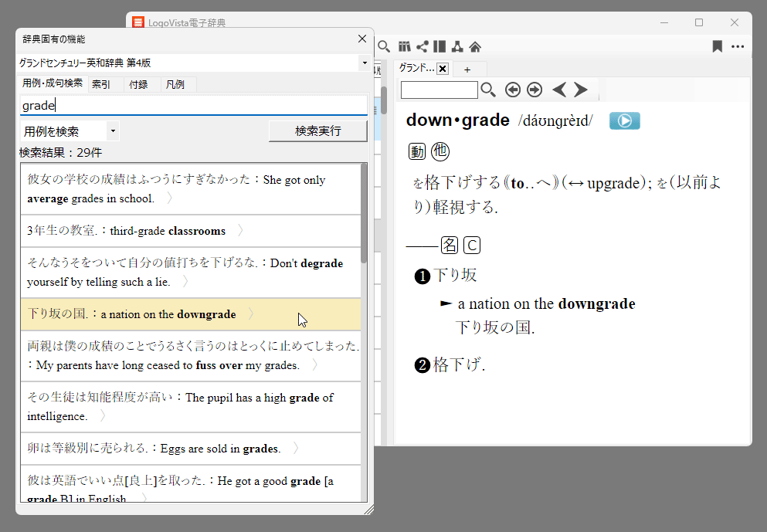Open the three-dots more options menu
This screenshot has height=532, width=767.
[738, 46]
